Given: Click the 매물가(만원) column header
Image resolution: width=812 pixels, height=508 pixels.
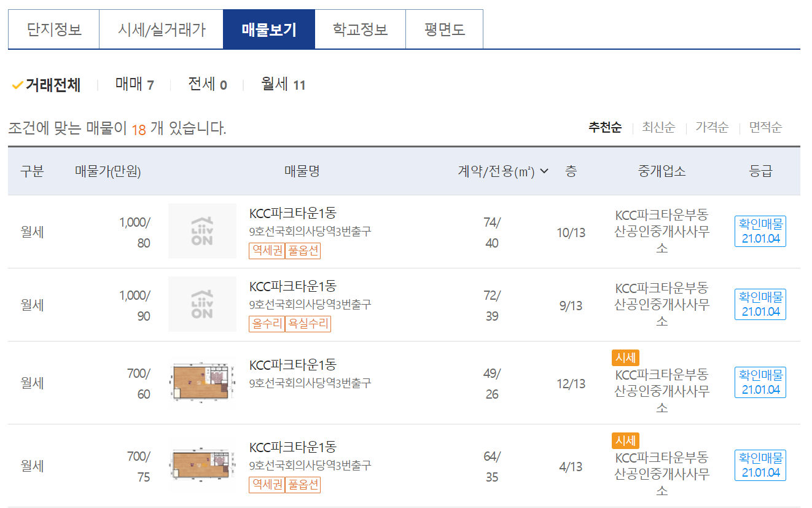Looking at the screenshot, I should (x=108, y=171).
